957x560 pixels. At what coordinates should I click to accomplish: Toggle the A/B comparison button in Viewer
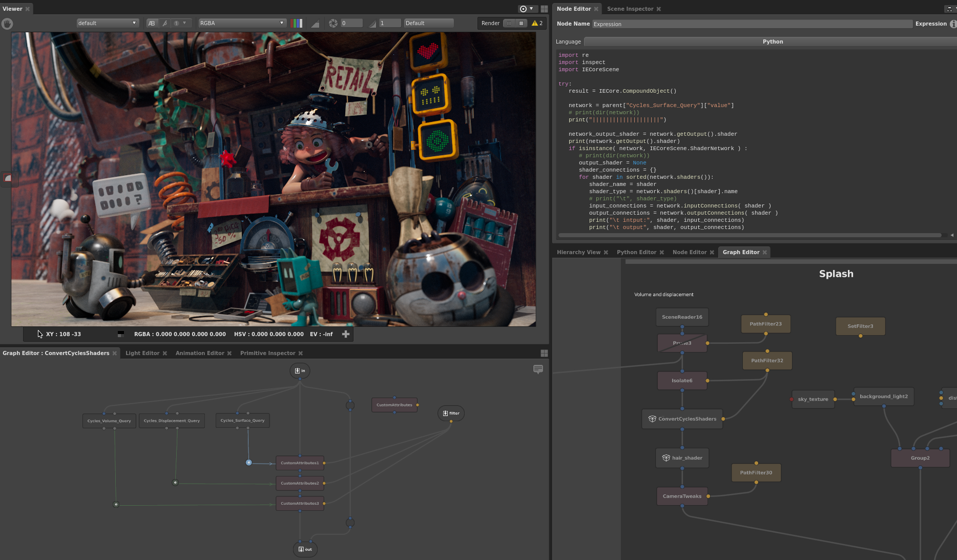click(152, 23)
